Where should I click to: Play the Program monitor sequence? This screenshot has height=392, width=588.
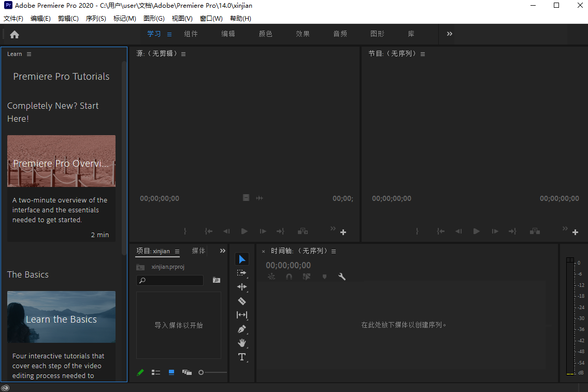point(477,231)
